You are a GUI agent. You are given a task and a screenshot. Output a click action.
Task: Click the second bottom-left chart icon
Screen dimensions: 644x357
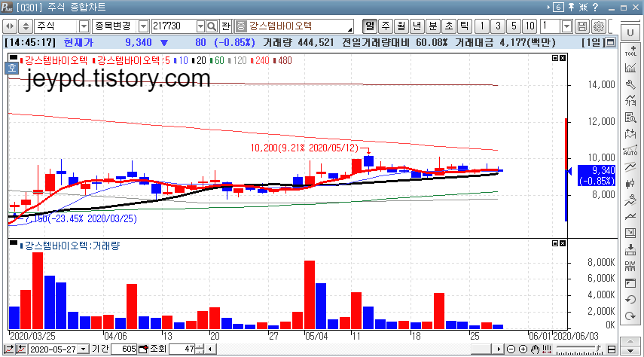(x=21, y=349)
